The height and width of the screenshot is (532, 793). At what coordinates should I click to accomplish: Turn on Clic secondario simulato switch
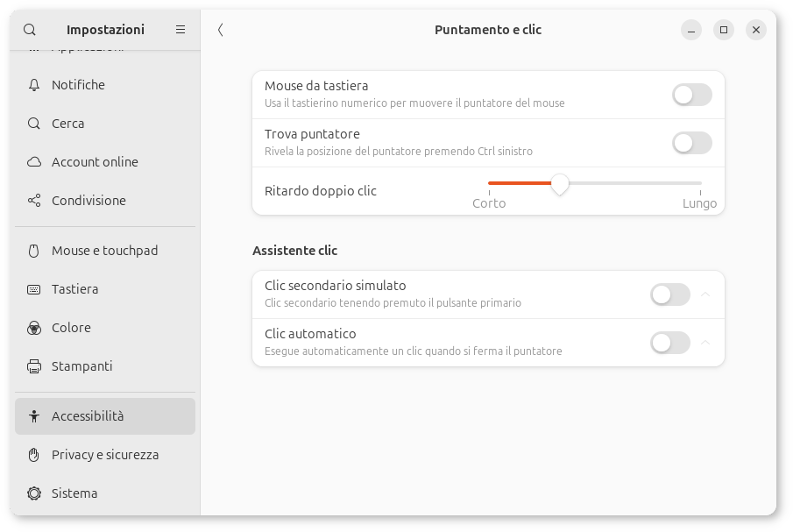[670, 294]
